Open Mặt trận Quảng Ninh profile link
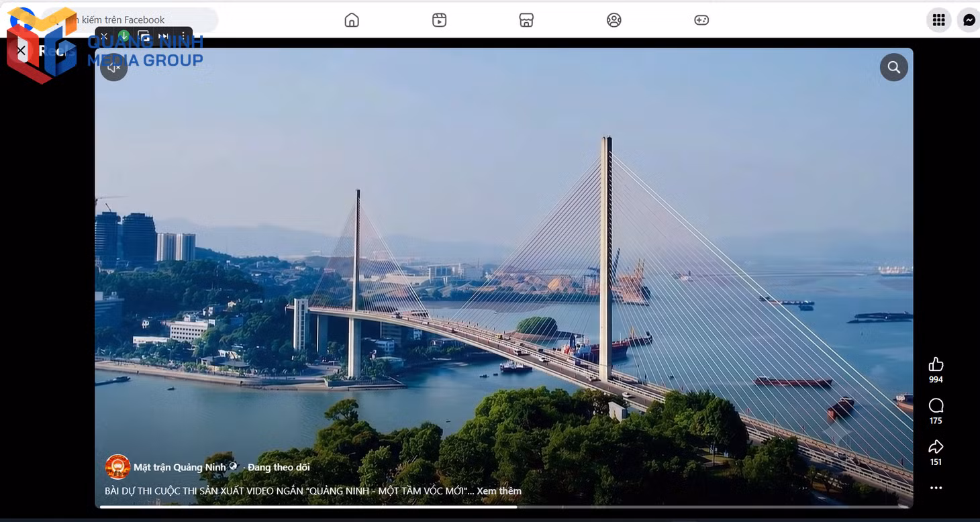 tap(180, 467)
